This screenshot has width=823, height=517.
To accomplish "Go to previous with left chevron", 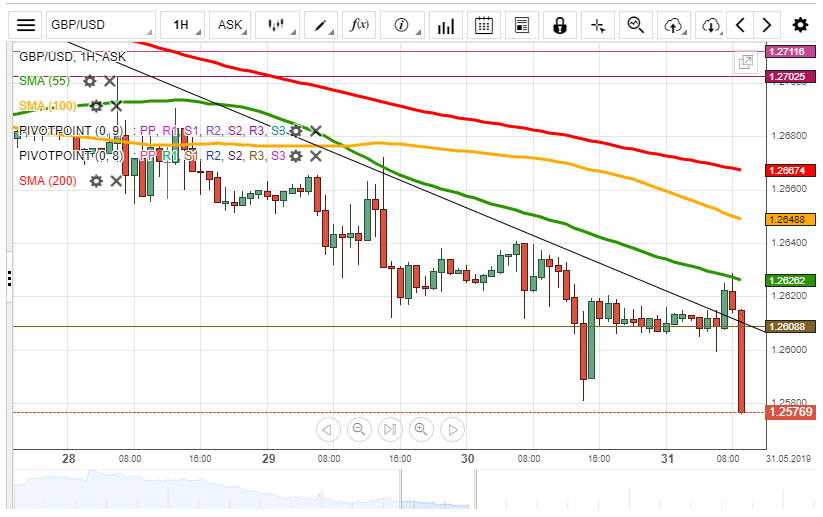I will pyautogui.click(x=741, y=25).
